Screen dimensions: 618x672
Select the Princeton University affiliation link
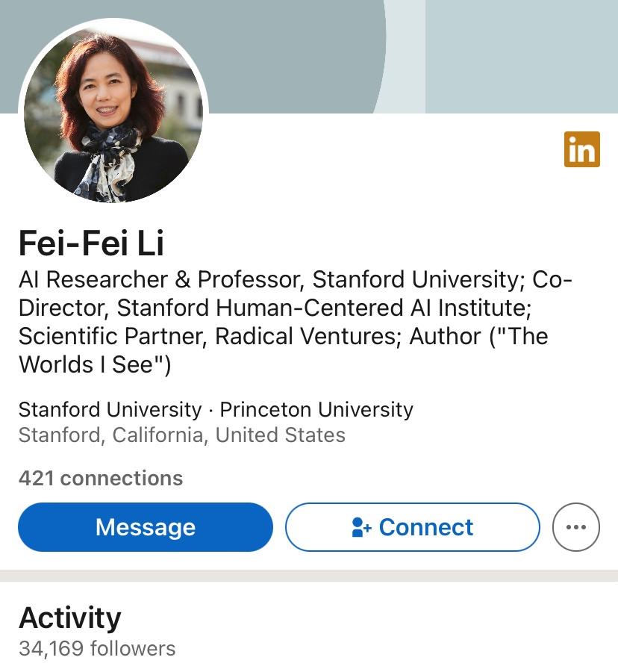pyautogui.click(x=316, y=410)
